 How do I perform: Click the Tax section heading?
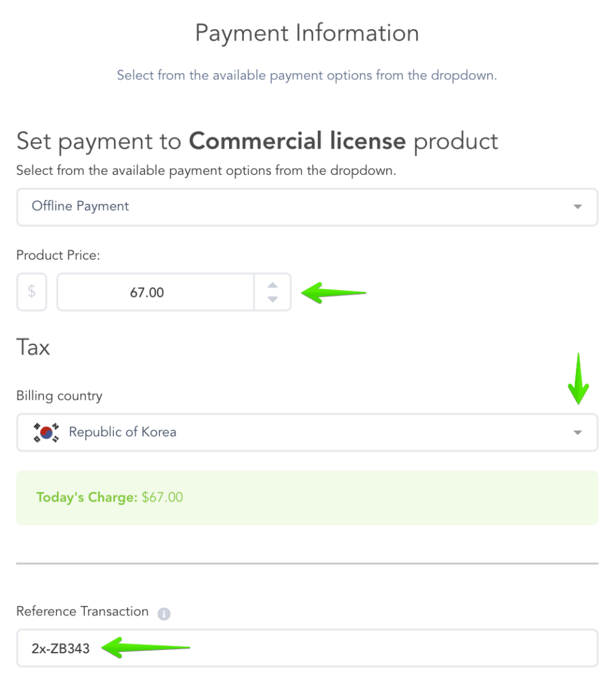click(x=33, y=348)
